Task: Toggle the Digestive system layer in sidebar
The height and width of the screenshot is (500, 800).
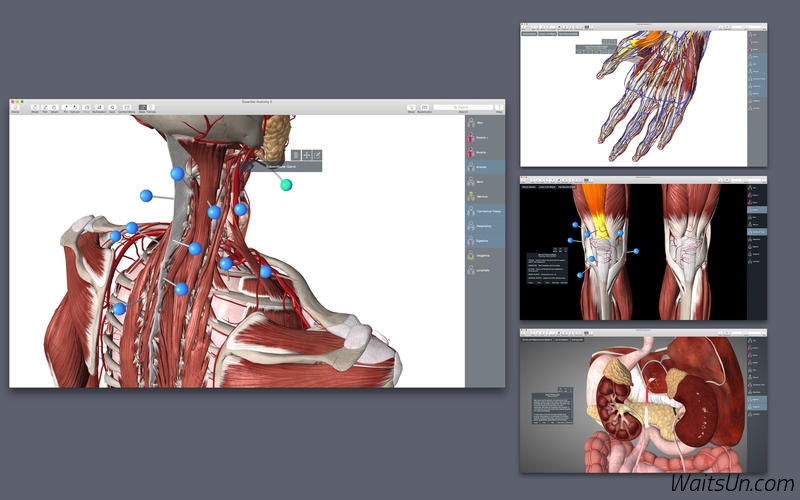Action: (x=485, y=241)
